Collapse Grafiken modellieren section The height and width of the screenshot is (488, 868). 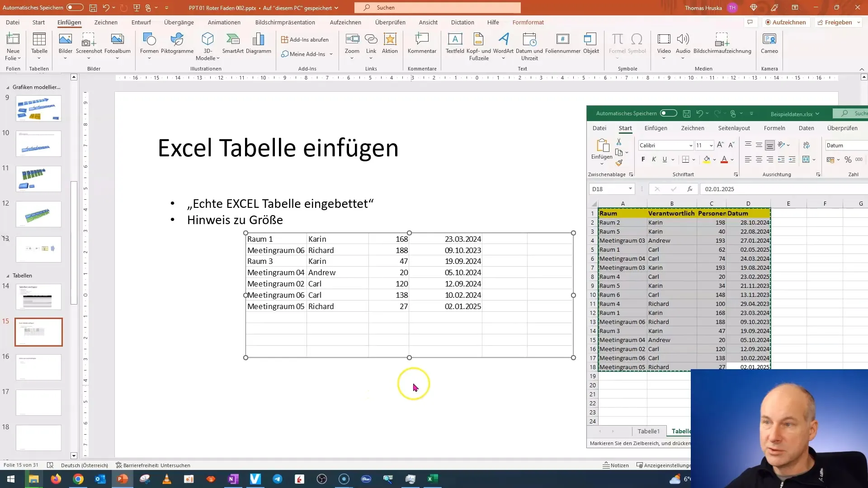pos(8,87)
